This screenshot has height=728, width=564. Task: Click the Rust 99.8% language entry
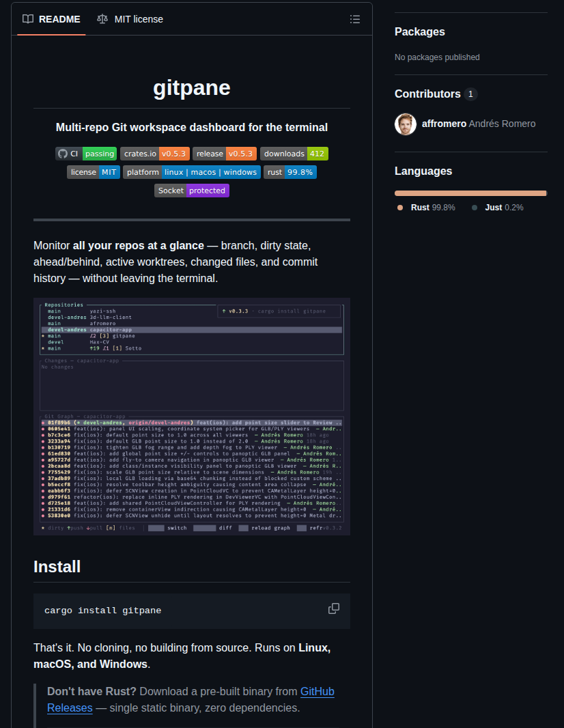[426, 208]
